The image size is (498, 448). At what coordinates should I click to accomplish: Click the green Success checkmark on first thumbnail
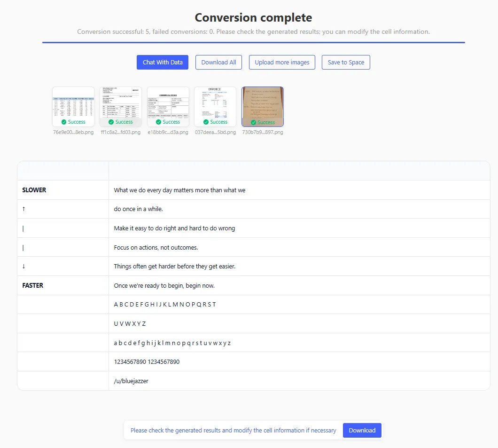[64, 122]
